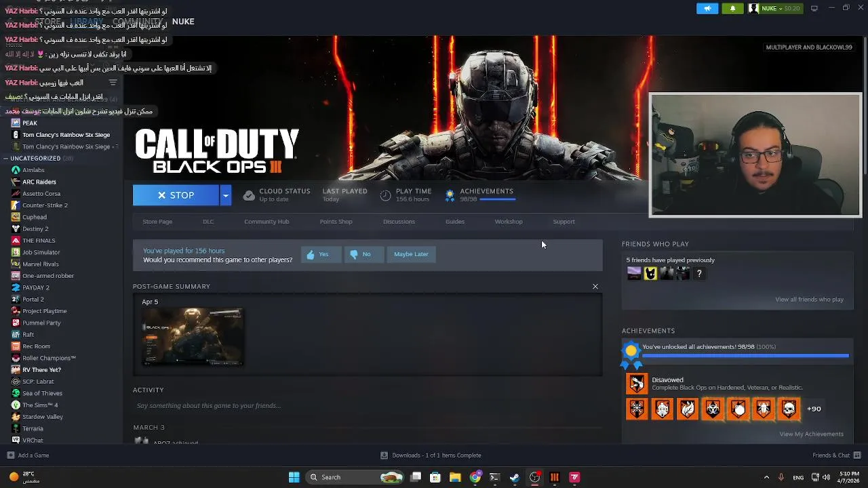Open the Steam announcements megaphone button
Image resolution: width=868 pixels, height=488 pixels.
[x=707, y=8]
